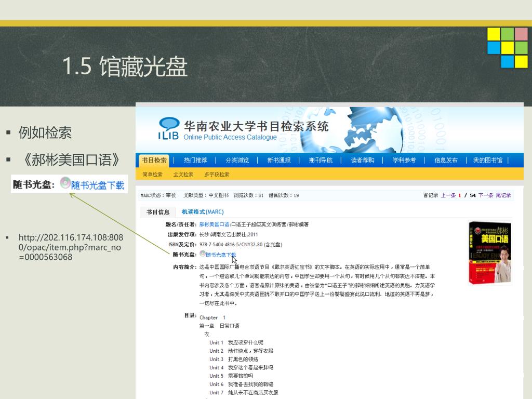Click the Unit 1 我应该穿什么呢 row

[236, 343]
